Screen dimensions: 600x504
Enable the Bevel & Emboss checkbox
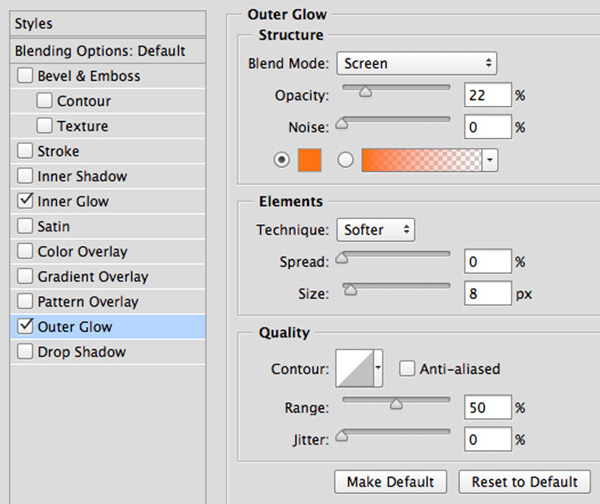(x=25, y=76)
